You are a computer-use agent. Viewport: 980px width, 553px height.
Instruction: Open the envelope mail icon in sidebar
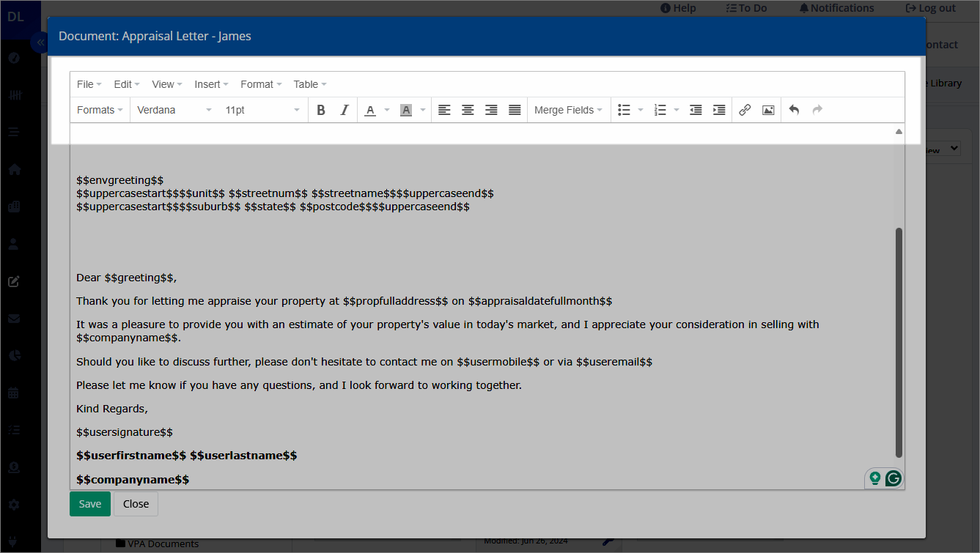coord(14,319)
